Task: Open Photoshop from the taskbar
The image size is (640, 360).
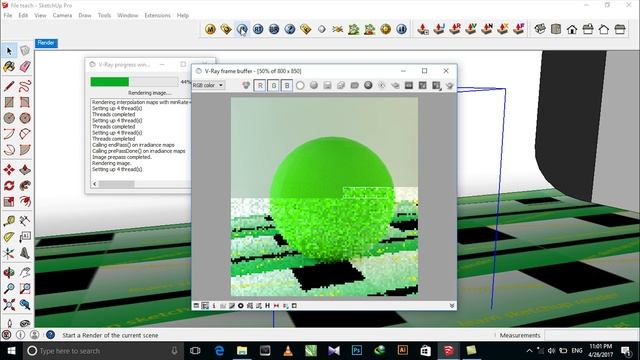Action: click(357, 351)
